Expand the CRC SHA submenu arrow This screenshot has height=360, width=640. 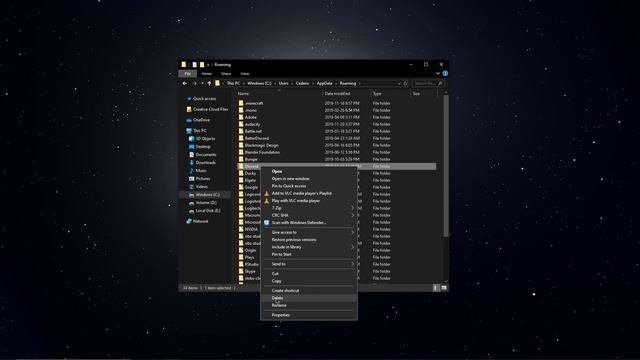[x=352, y=216]
